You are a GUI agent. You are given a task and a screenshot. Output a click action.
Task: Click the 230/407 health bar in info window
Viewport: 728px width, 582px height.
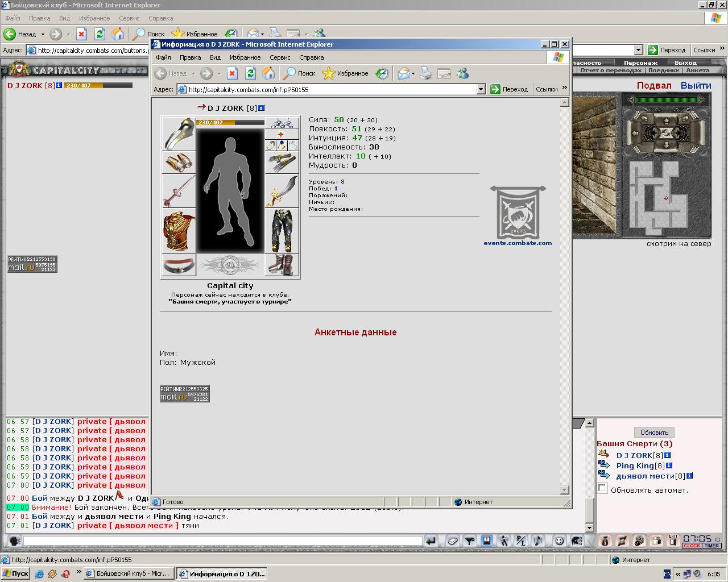click(x=230, y=122)
